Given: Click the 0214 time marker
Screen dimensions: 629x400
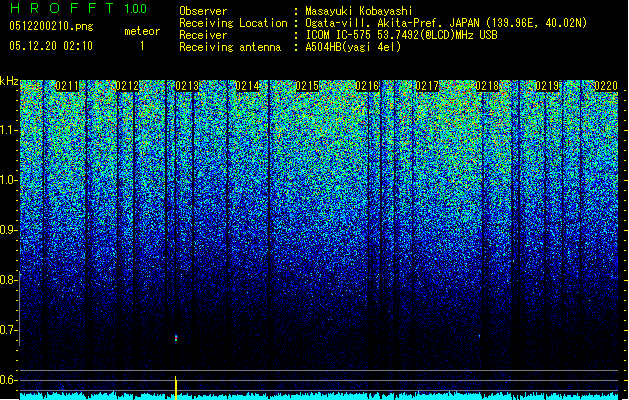Looking at the screenshot, I should [x=247, y=86].
